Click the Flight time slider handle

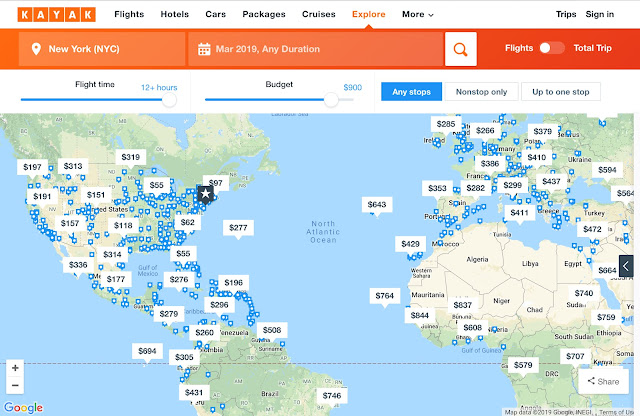pos(169,100)
